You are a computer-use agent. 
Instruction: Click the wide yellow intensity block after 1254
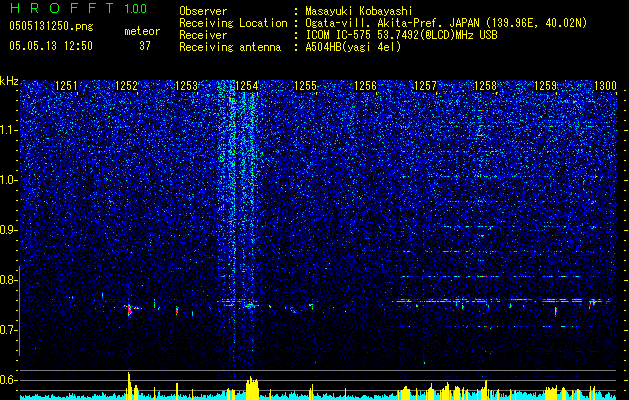point(252,388)
